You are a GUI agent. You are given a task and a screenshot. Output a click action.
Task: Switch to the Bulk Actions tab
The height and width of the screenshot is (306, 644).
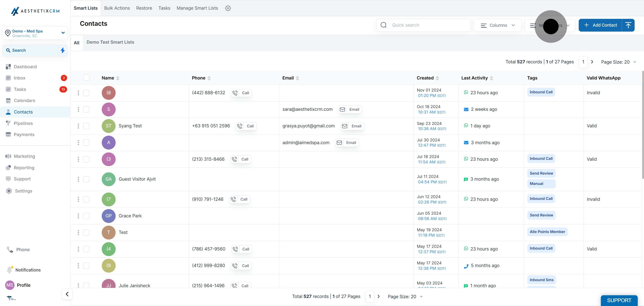[x=117, y=8]
